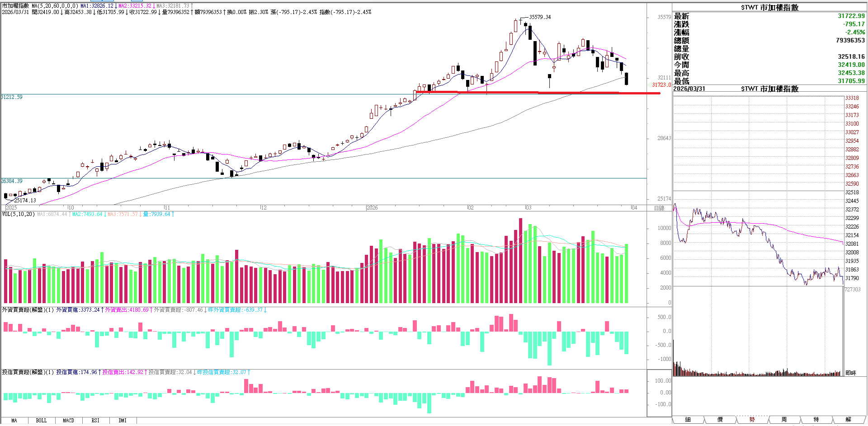Switch to the 價 price tab
Image resolution: width=868 pixels, height=426 pixels.
(x=720, y=420)
